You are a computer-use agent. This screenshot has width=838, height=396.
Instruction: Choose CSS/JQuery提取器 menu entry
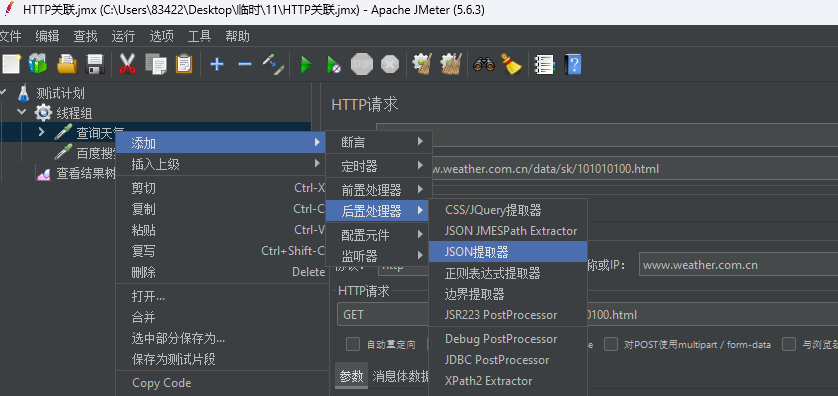[508, 210]
